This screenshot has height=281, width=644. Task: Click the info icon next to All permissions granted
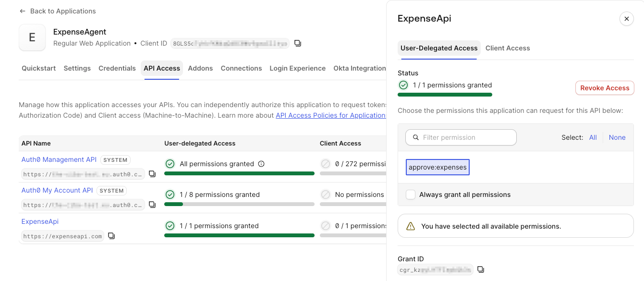[261, 164]
